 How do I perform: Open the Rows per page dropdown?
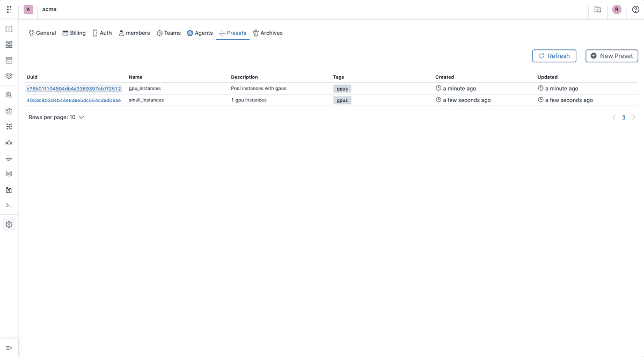(x=56, y=117)
